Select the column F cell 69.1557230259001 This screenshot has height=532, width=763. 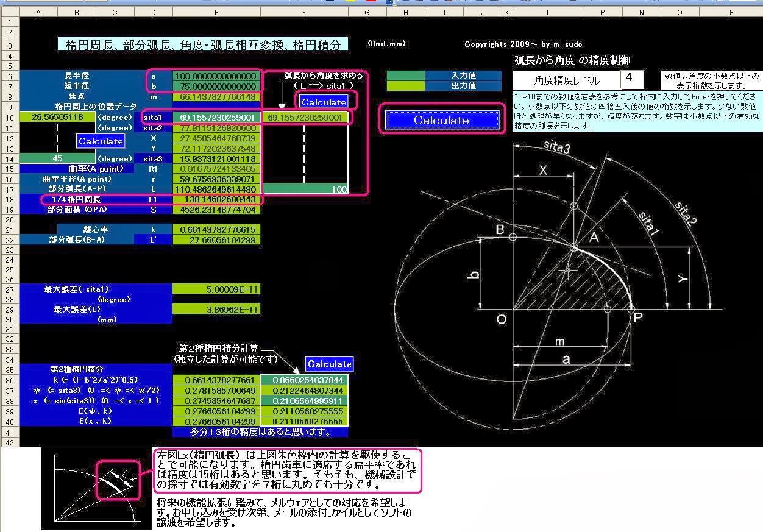[304, 117]
